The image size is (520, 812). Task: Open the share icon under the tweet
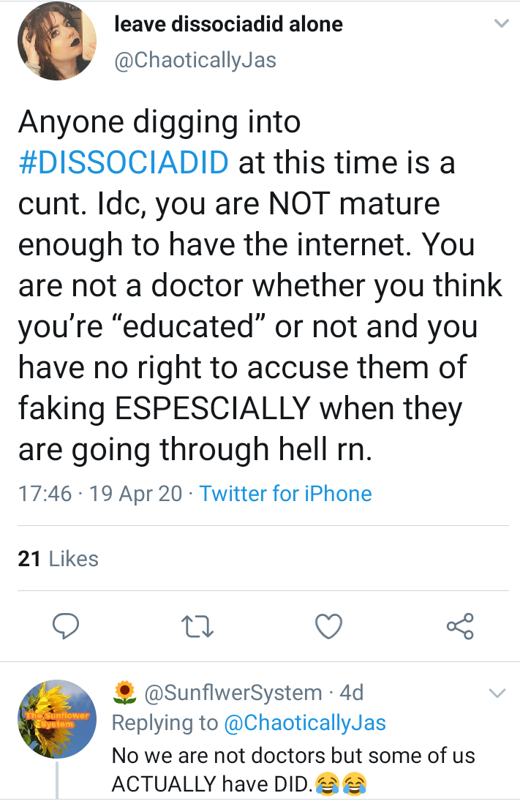pyautogui.click(x=460, y=625)
